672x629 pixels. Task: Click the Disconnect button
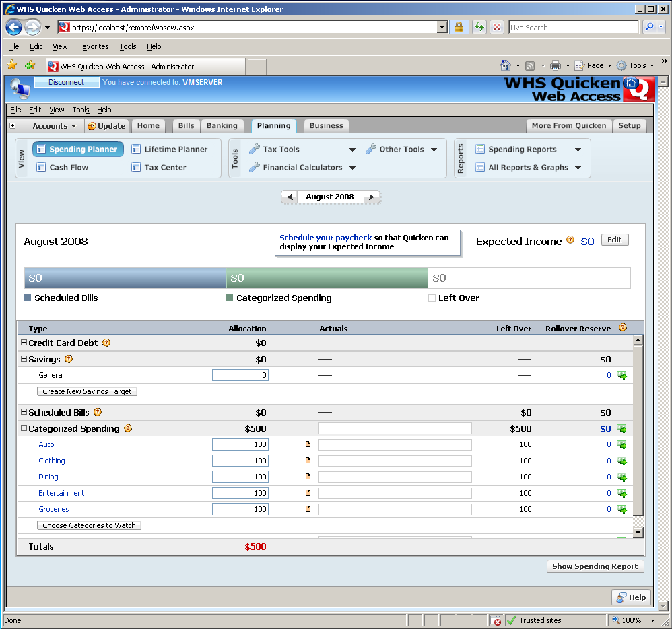point(67,82)
